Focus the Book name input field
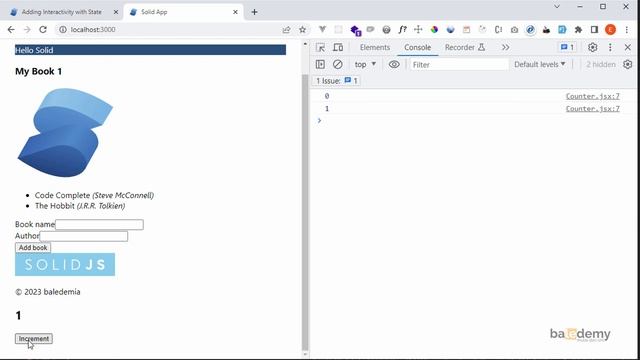Image resolution: width=640 pixels, height=360 pixels. pos(99,224)
